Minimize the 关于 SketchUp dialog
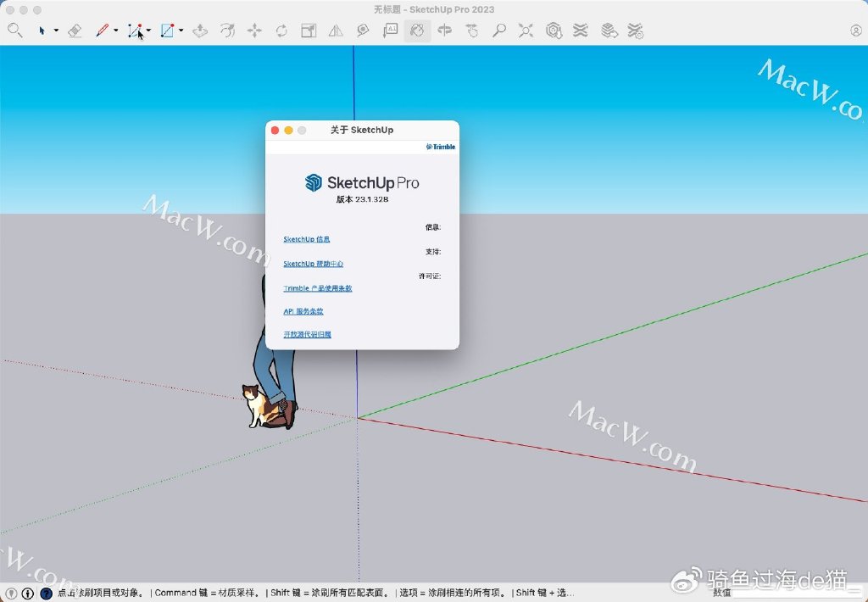Screen dimensions: 868x602 click(288, 130)
